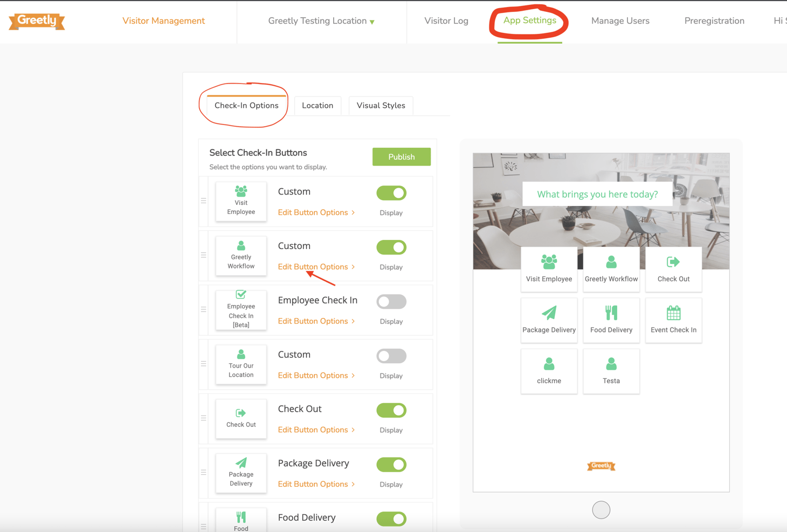
Task: Tap Check Out in tablet preview
Action: point(673,269)
